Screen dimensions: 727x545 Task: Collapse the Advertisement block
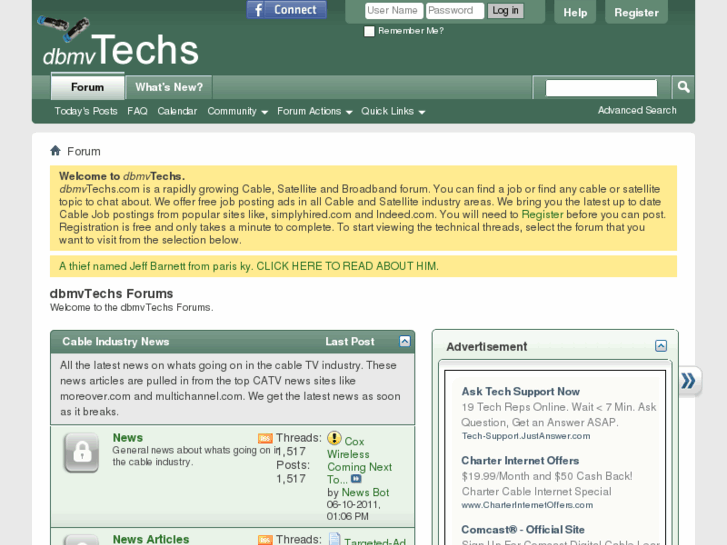coord(661,346)
